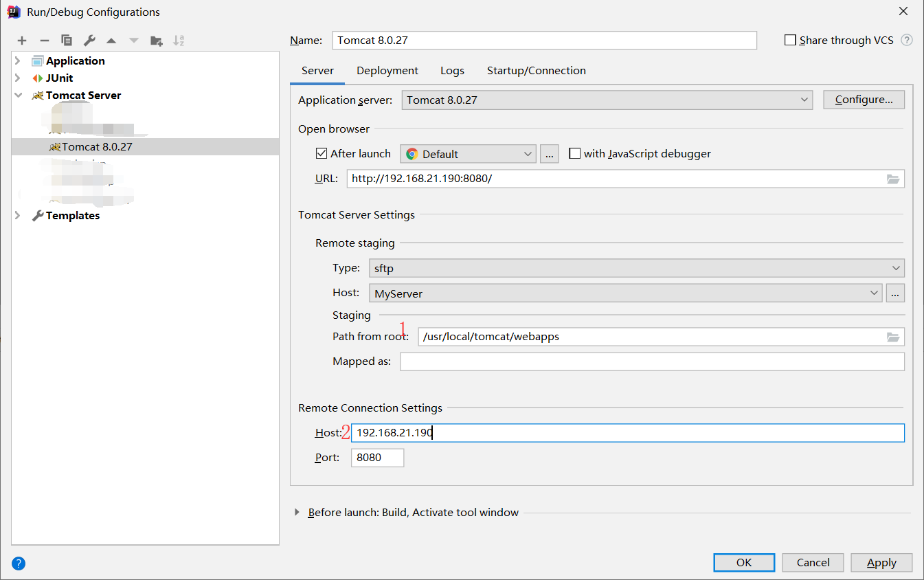
Task: Click the Remote Connection Host field
Action: pos(628,433)
